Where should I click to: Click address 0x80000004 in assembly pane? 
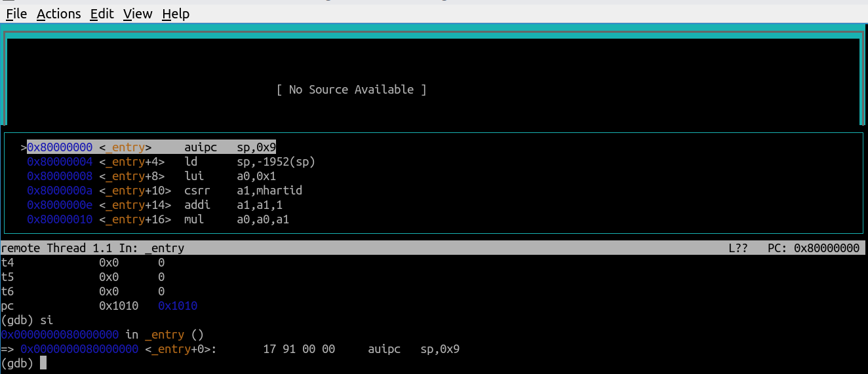pyautogui.click(x=60, y=162)
